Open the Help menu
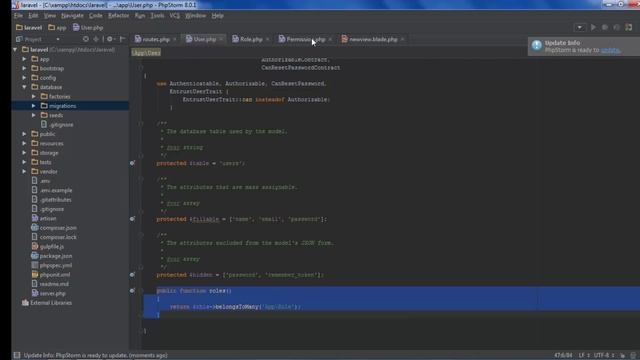 point(218,16)
